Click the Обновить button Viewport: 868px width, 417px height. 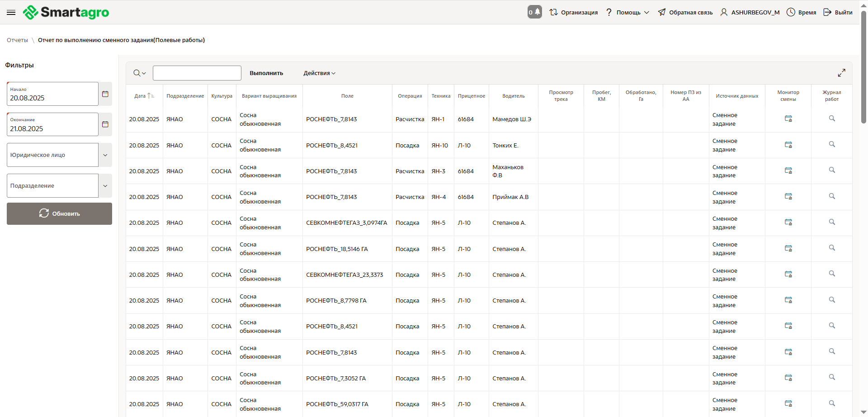coord(59,213)
